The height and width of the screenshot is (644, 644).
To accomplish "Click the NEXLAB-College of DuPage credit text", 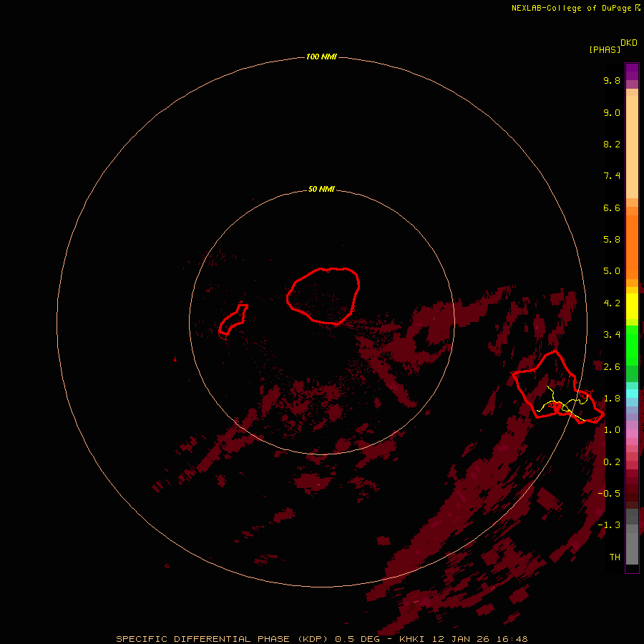I will tap(571, 8).
